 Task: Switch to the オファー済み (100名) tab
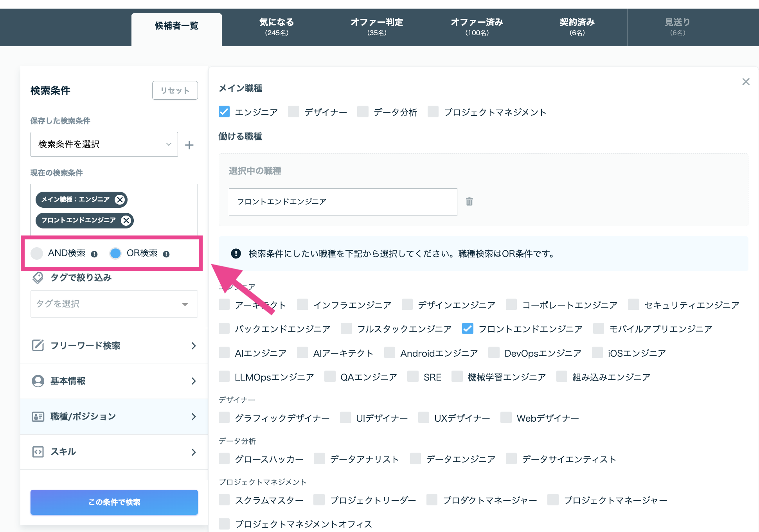pos(477,27)
